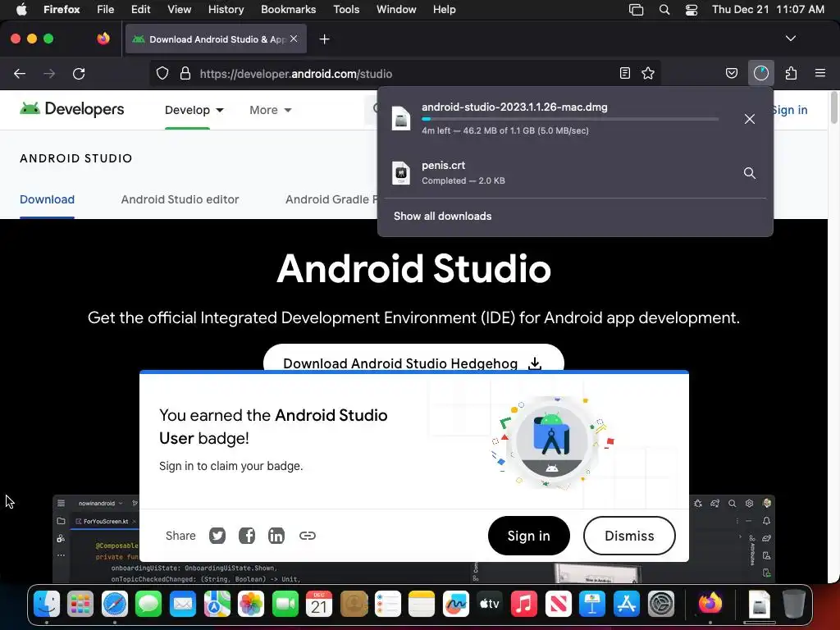Open the extensions puzzle icon
The image size is (840, 630).
[x=791, y=73]
